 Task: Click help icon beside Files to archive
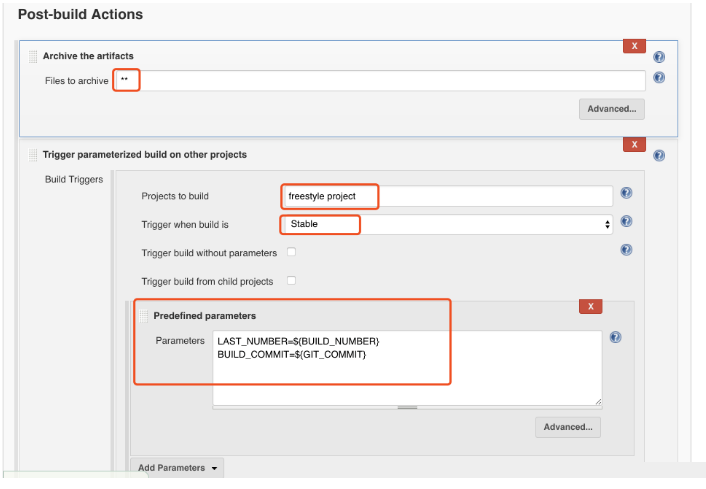pos(659,78)
